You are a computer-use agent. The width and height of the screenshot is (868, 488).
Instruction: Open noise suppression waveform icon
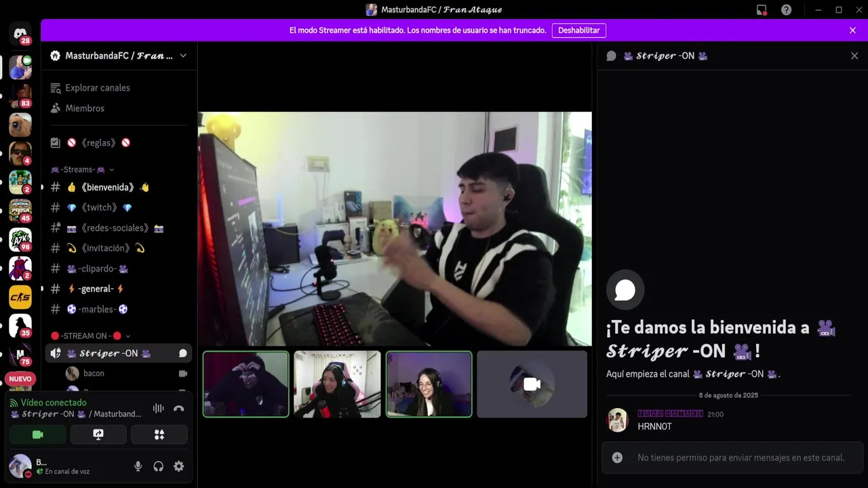(x=158, y=408)
